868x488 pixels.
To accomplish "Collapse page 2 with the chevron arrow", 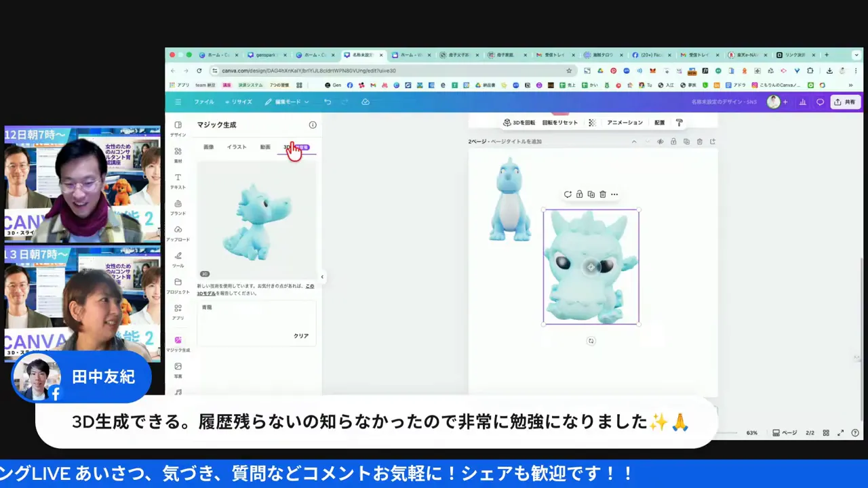I will pyautogui.click(x=633, y=142).
